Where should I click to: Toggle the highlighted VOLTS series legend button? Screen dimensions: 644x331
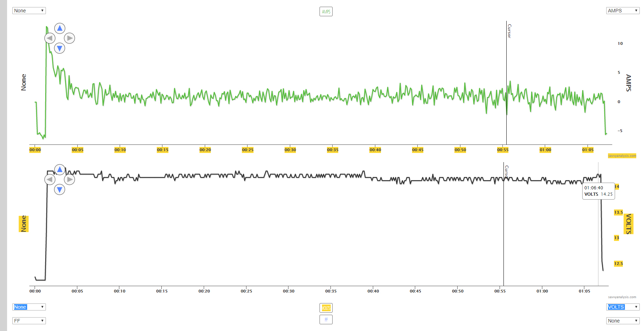tap(326, 308)
